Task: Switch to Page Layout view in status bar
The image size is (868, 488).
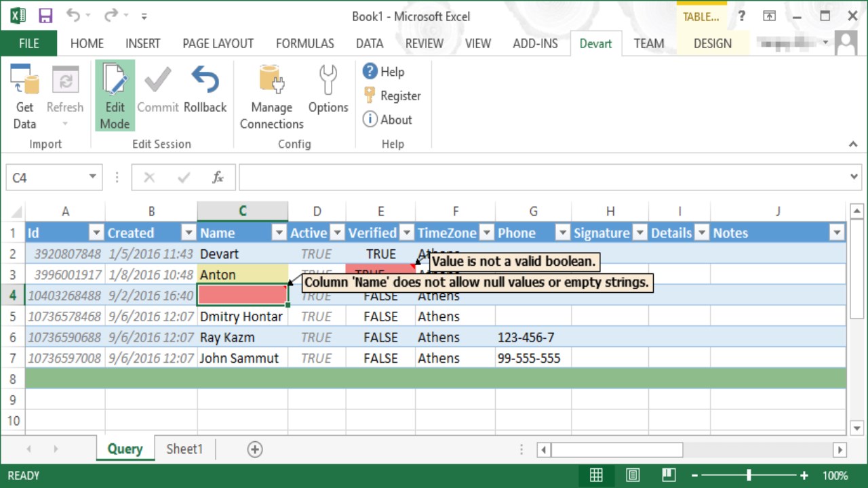Action: (633, 475)
